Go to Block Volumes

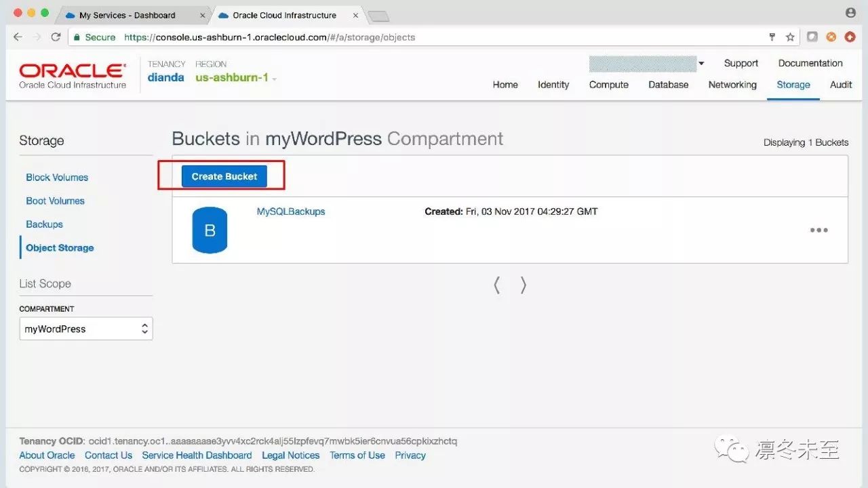[x=57, y=178]
